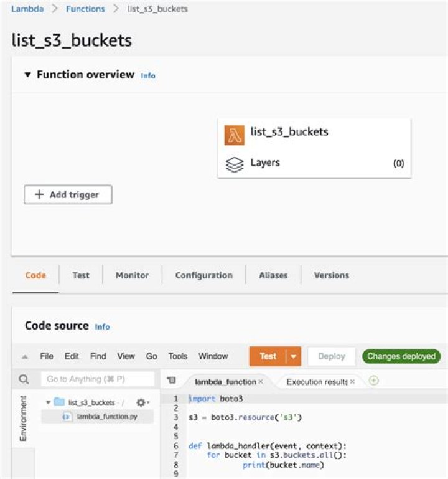Viewport: 448px width, 479px height.
Task: Select the list_s3_buckets folder row
Action: [98, 402]
